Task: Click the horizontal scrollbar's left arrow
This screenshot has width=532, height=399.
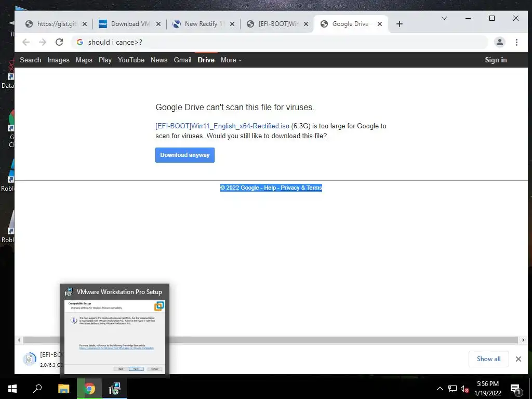Action: (x=19, y=340)
